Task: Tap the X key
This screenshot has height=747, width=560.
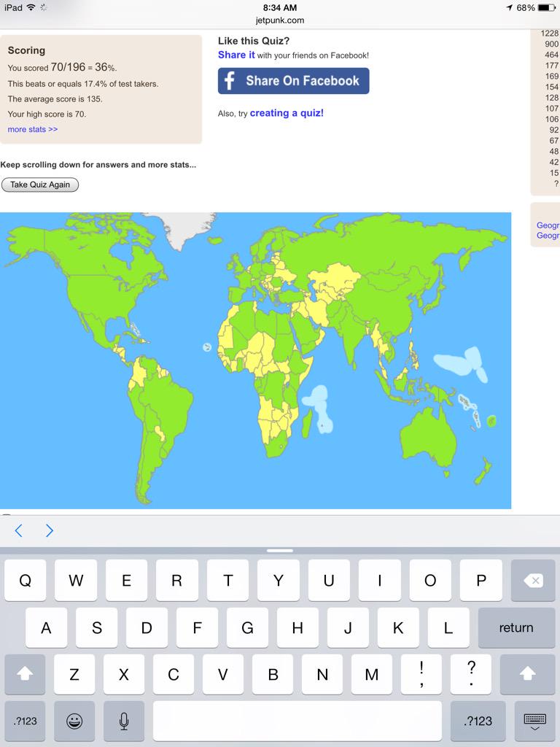Action: (124, 674)
